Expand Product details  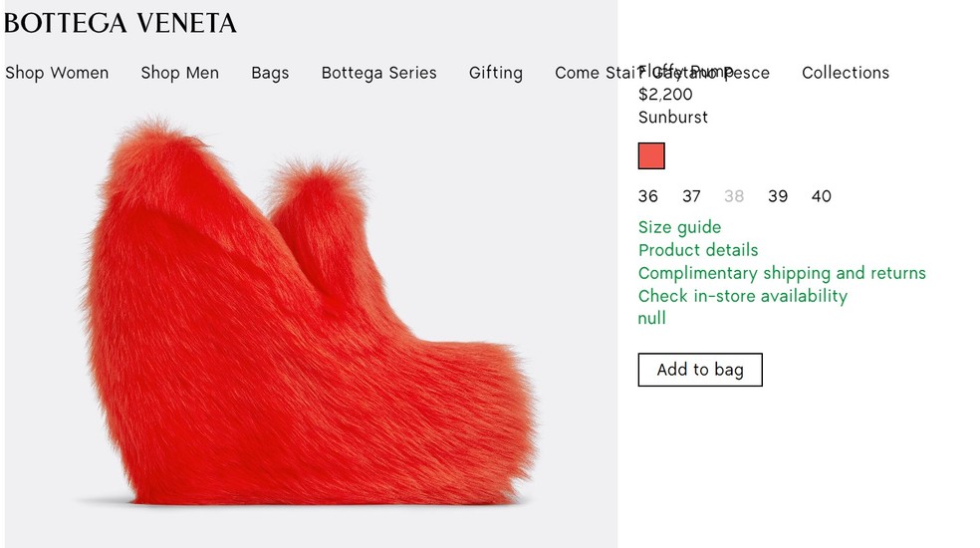698,250
